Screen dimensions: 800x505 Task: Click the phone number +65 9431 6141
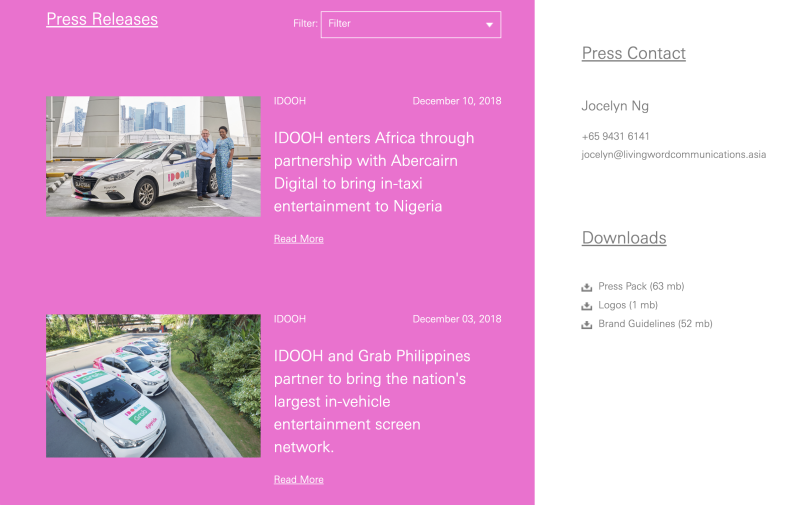615,136
